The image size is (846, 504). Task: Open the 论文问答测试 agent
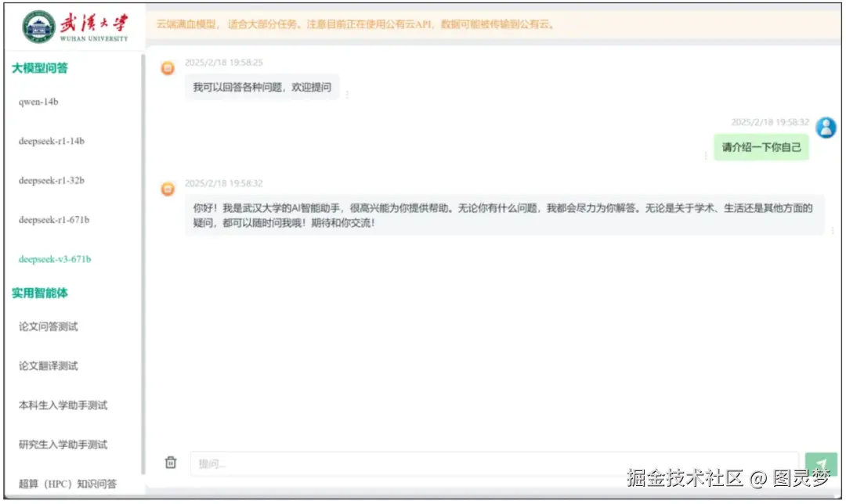[50, 326]
